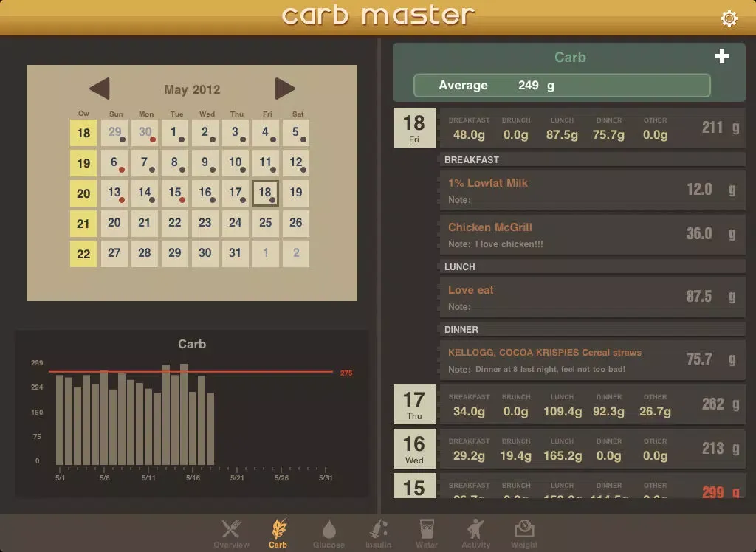Screen dimensions: 756x552
Task: Expand the 15 day row
Action: coord(569,486)
